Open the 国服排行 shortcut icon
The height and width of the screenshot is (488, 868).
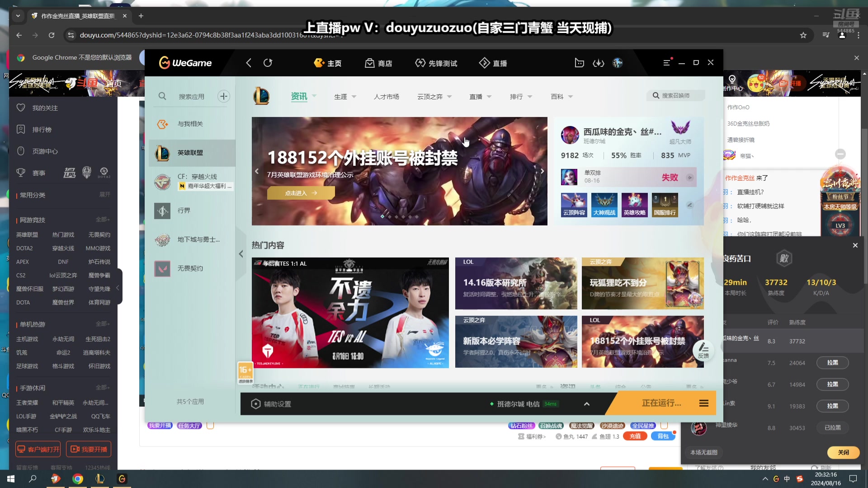[665, 205]
